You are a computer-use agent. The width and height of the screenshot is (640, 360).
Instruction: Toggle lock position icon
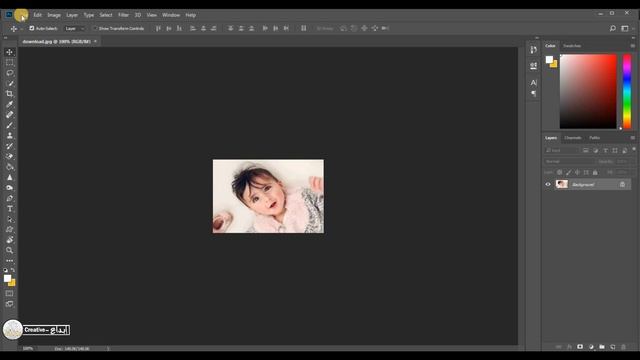[578, 173]
